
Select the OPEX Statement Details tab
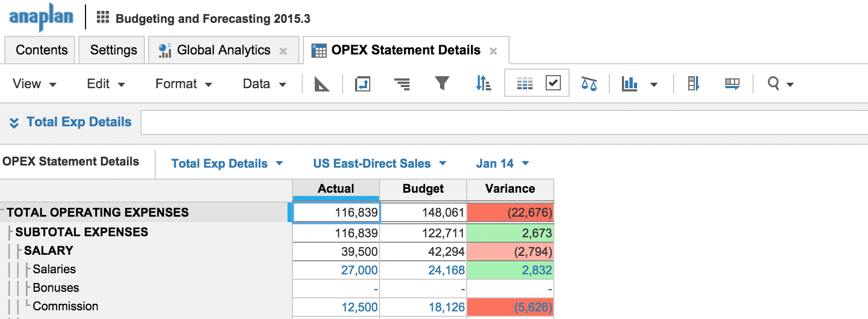406,50
